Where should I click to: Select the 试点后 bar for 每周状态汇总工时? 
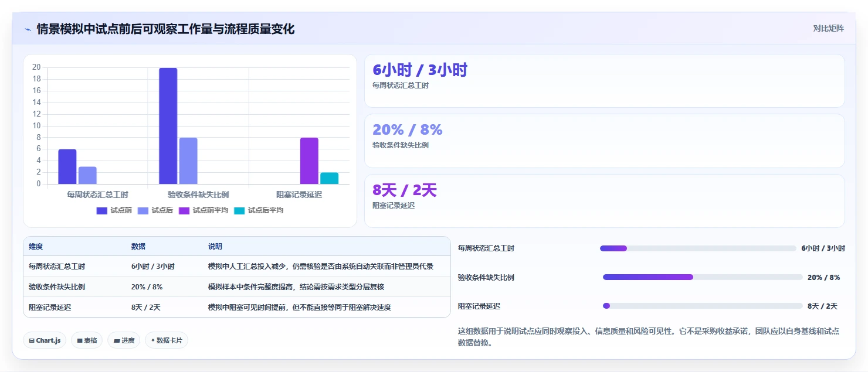point(87,176)
